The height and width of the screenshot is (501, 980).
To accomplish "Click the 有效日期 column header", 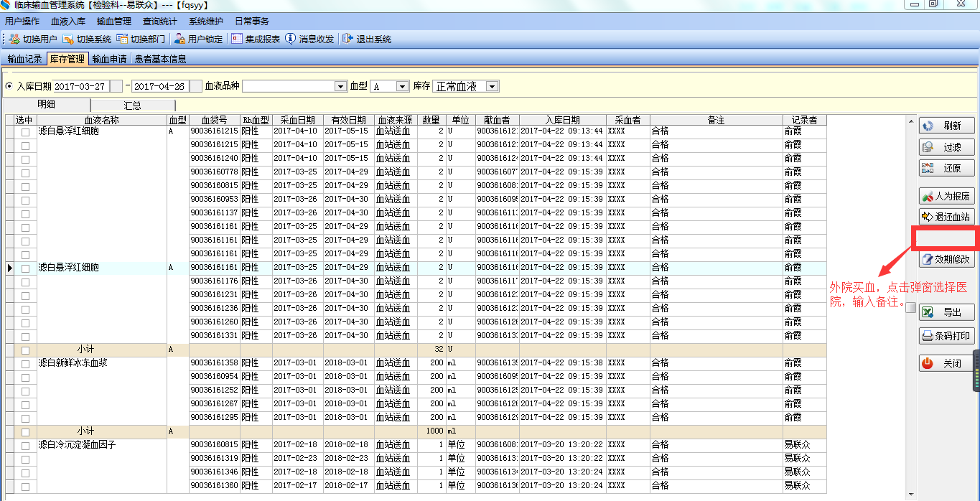I will point(348,121).
